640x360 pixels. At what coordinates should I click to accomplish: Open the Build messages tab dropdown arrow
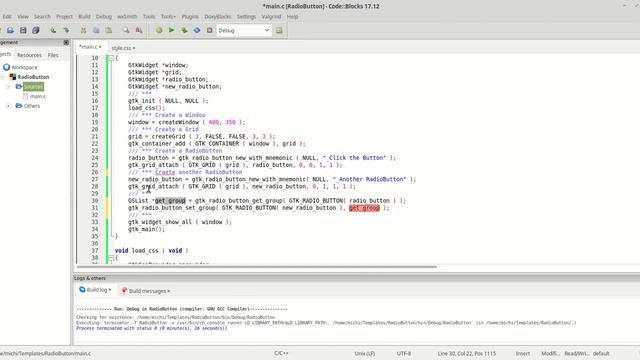click(x=169, y=291)
